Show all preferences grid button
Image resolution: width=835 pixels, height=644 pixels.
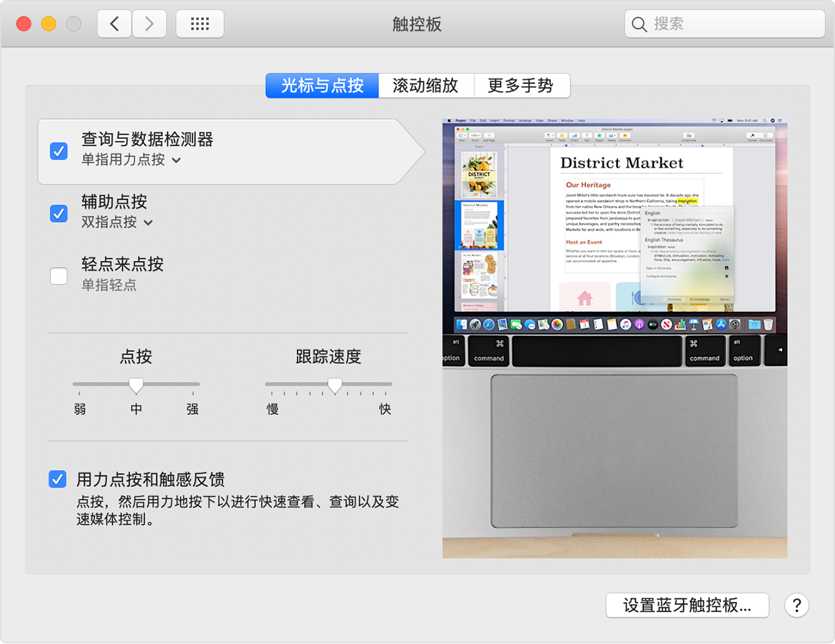(x=200, y=24)
